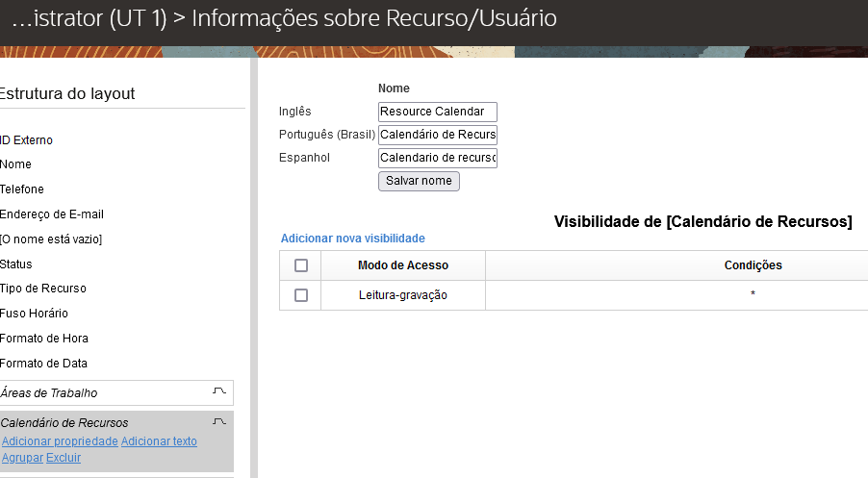Click the Português (Brasil) name field
The height and width of the screenshot is (478, 868).
coord(437,135)
